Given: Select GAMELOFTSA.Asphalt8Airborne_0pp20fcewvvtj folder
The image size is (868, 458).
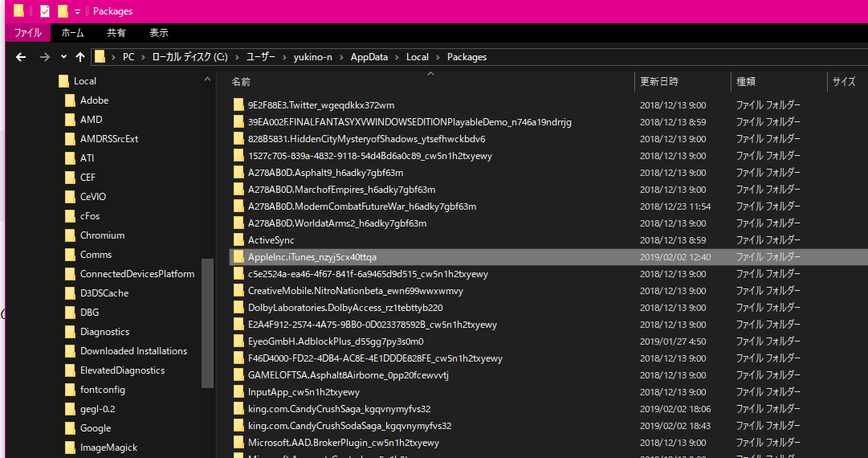Looking at the screenshot, I should tap(348, 375).
